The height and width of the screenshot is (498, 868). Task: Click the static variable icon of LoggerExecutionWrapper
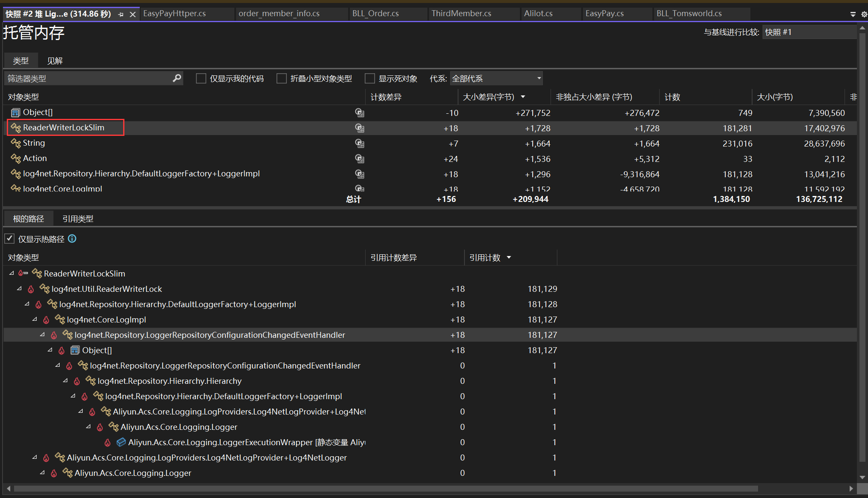pos(121,442)
